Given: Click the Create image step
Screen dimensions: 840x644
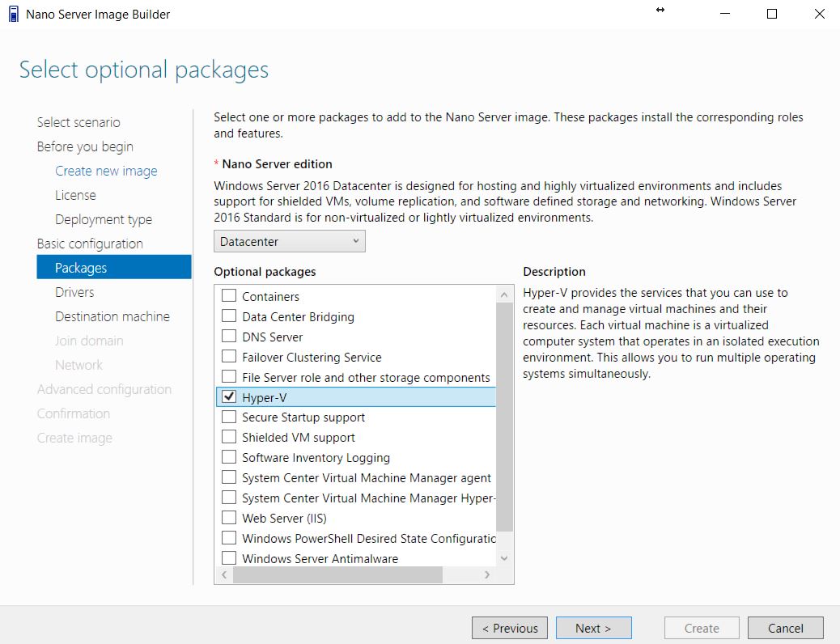Looking at the screenshot, I should pos(74,438).
